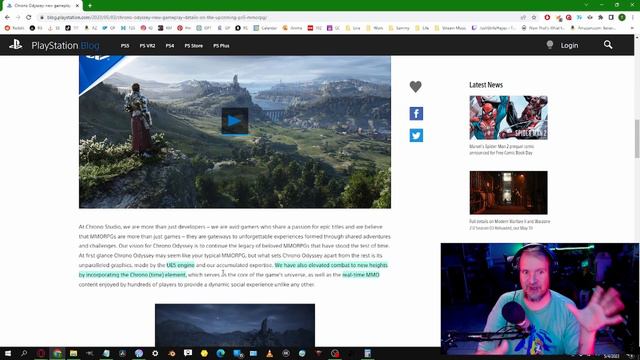The width and height of the screenshot is (640, 360).
Task: Toggle the light bulb theme switch
Action: point(550,45)
